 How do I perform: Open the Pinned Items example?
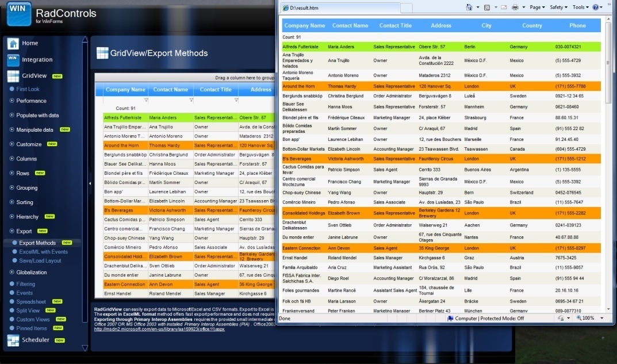click(x=32, y=328)
